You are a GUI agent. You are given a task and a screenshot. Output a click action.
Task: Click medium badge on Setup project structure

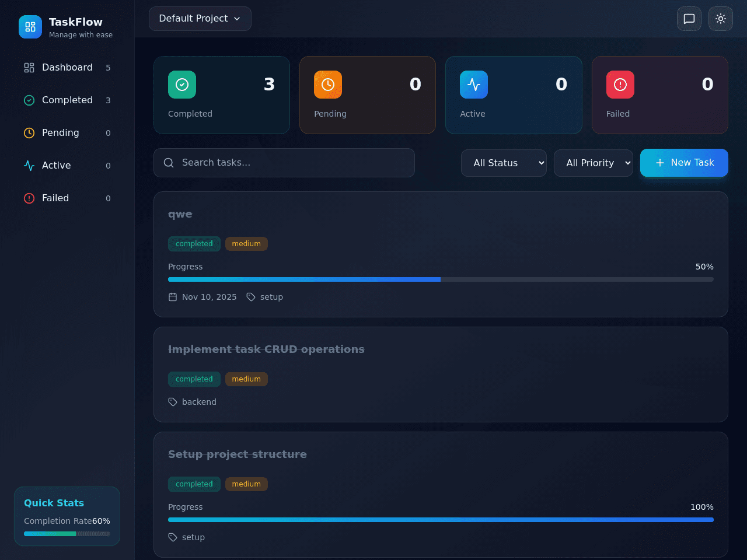pos(246,484)
